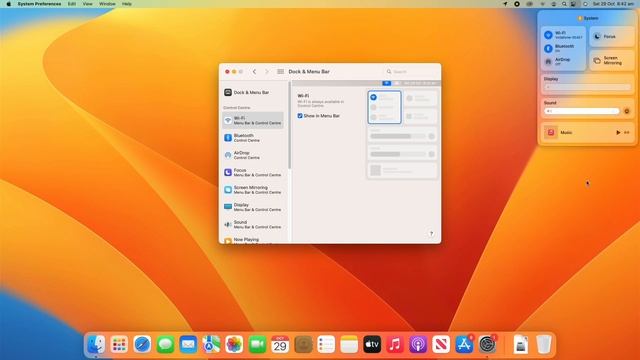This screenshot has height=360, width=640.
Task: Open the Edit menu
Action: click(x=72, y=4)
